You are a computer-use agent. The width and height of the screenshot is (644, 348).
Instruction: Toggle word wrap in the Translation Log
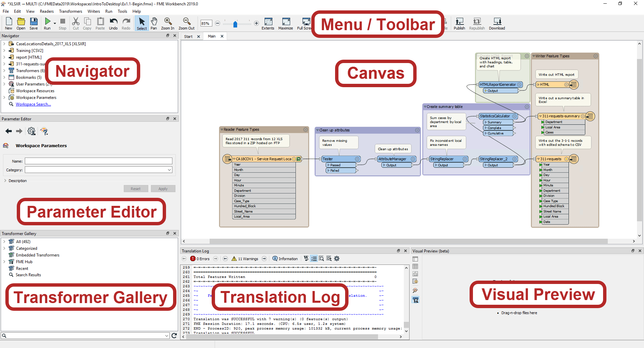[306, 258]
